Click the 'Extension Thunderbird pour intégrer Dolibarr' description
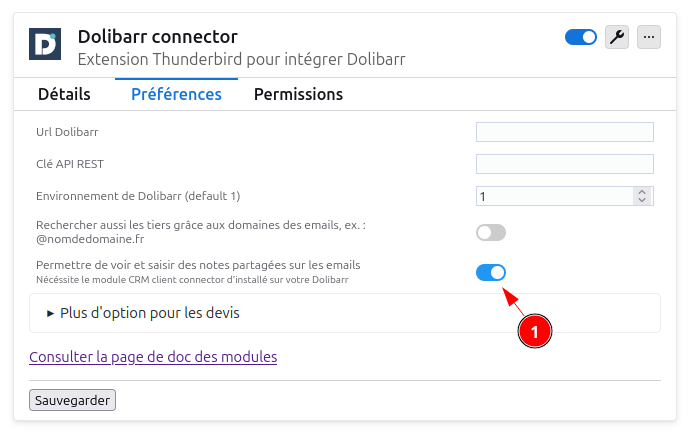Viewport: 690px width, 435px height. point(241,59)
